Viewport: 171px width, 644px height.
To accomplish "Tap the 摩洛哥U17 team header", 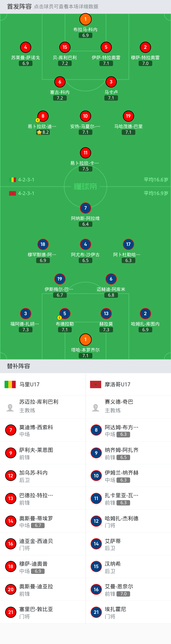I will tap(118, 384).
